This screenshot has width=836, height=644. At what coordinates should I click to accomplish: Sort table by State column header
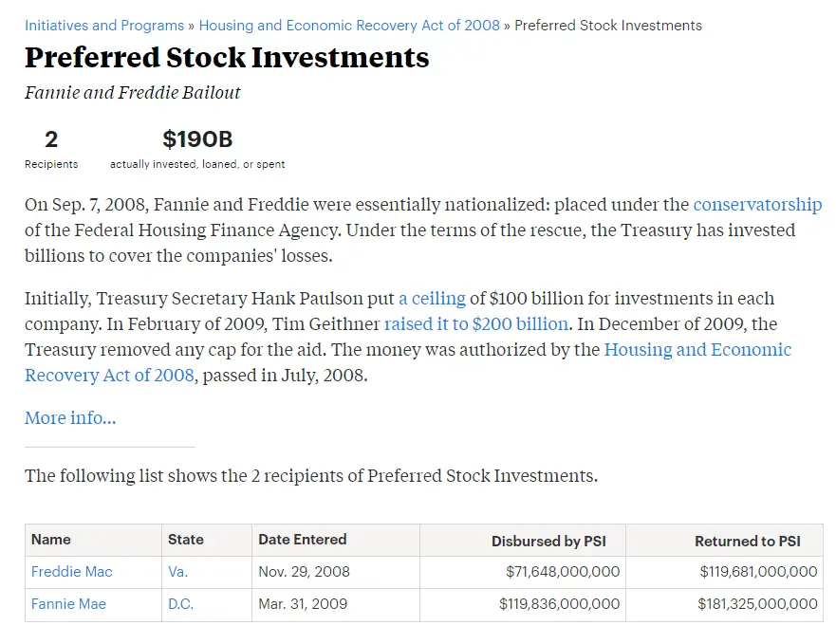(186, 540)
